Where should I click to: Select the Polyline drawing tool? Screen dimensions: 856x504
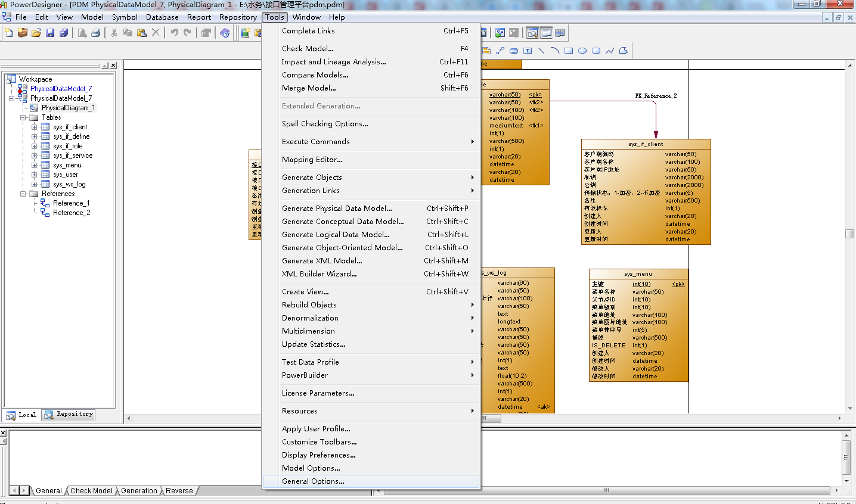tap(609, 50)
